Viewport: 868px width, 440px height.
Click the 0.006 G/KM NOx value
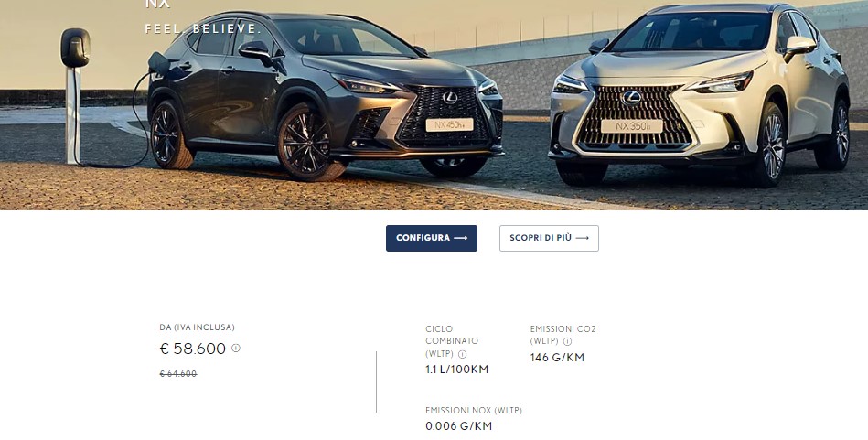(458, 426)
